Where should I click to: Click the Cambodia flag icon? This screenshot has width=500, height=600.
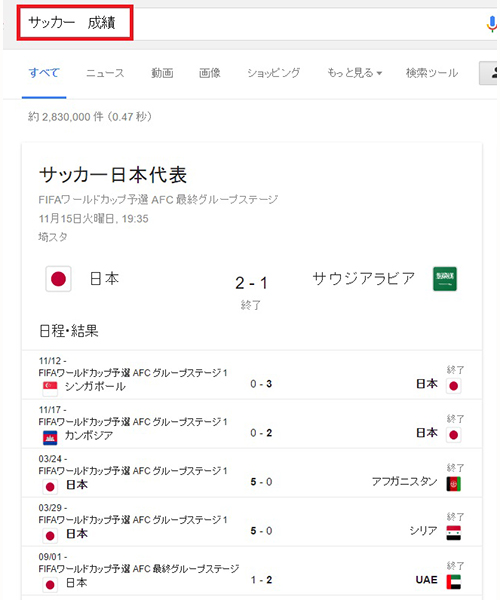50,437
